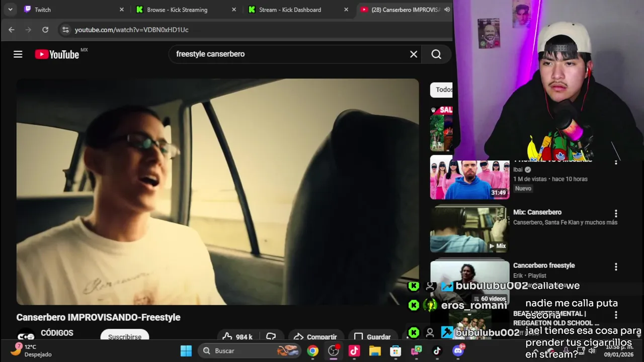Viewport: 644px width, 362px height.
Task: Open Microsoft Store from taskbar
Action: [395, 351]
